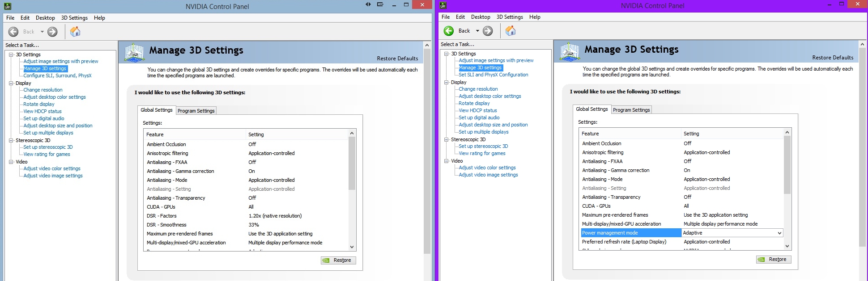This screenshot has height=281, width=868.
Task: Click settings list down arrow, right window
Action: click(787, 246)
